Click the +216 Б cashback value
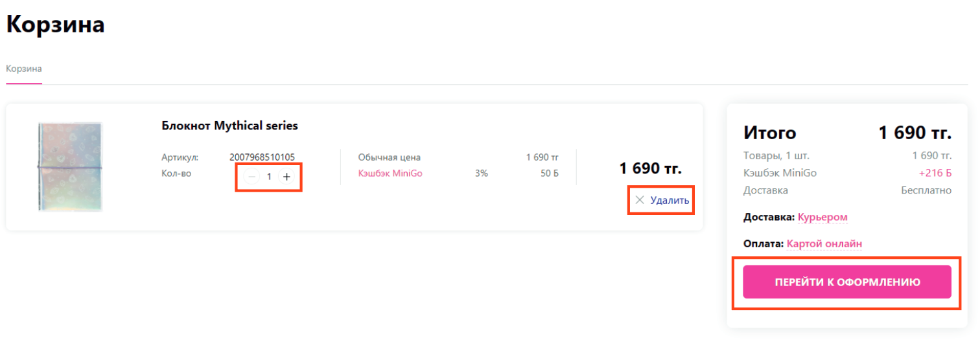Image resolution: width=980 pixels, height=347 pixels. 935,173
